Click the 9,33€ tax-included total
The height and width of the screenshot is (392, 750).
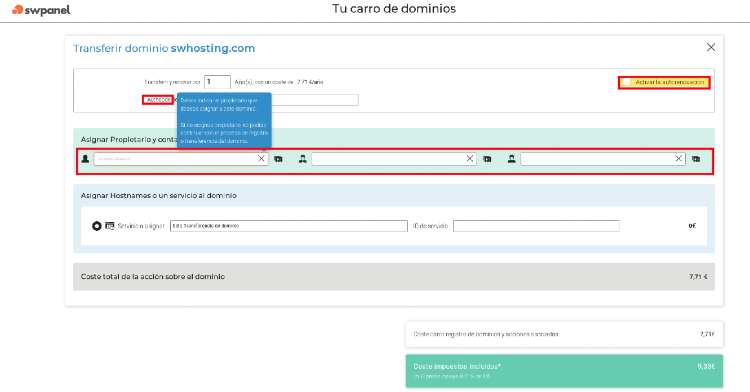tap(706, 367)
